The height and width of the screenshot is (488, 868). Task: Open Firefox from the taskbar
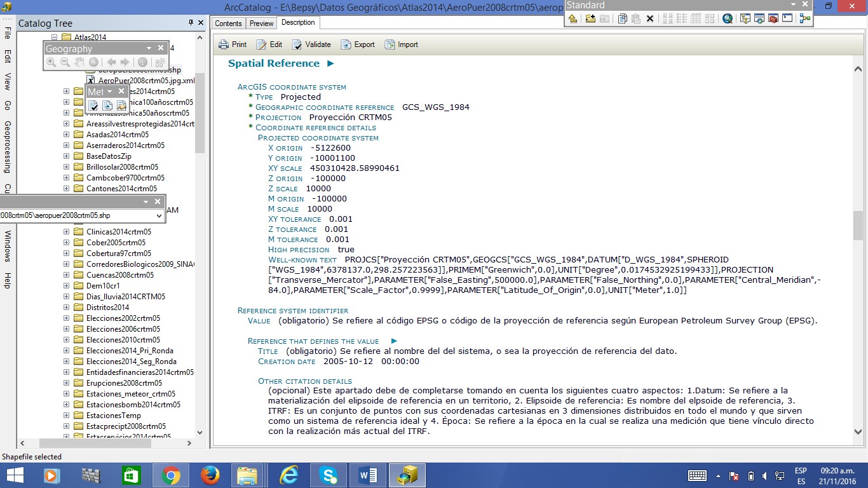[x=210, y=475]
